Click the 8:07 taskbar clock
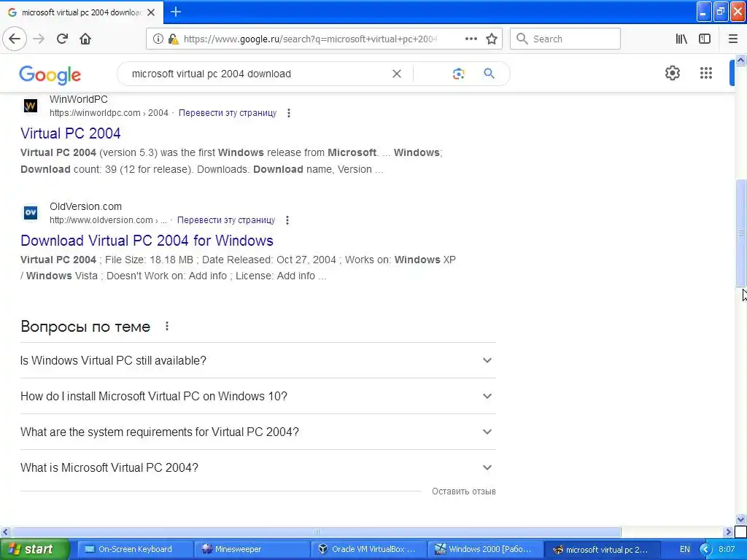 (727, 550)
